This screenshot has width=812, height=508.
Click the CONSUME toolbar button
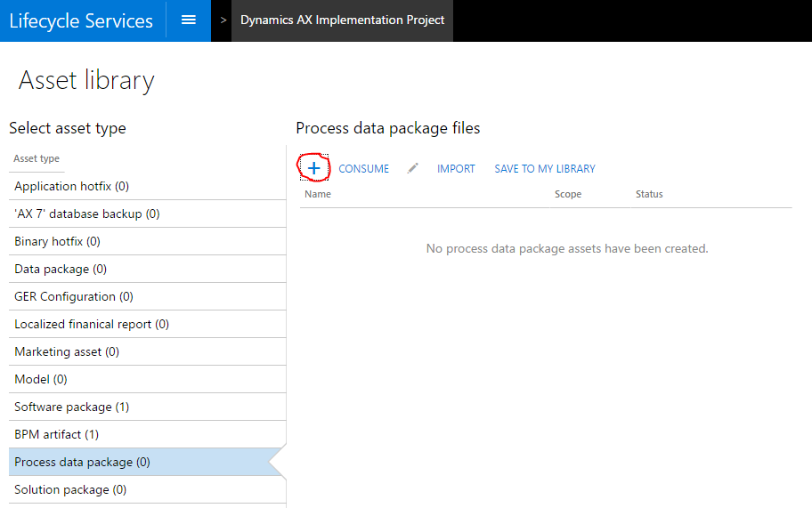point(363,169)
